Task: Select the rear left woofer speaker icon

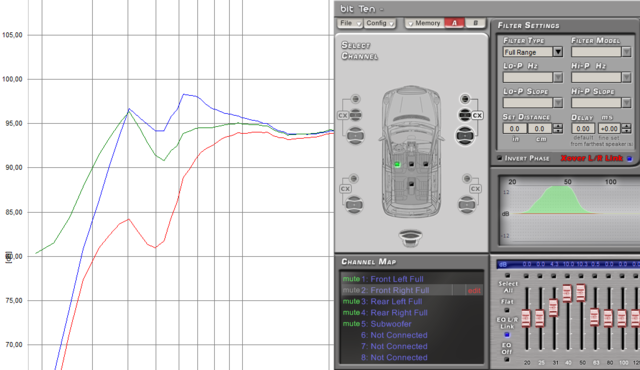Action: [354, 204]
